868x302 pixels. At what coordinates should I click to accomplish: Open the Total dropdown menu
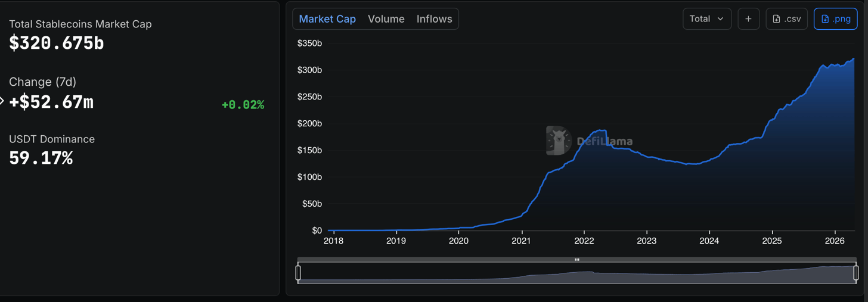point(706,19)
